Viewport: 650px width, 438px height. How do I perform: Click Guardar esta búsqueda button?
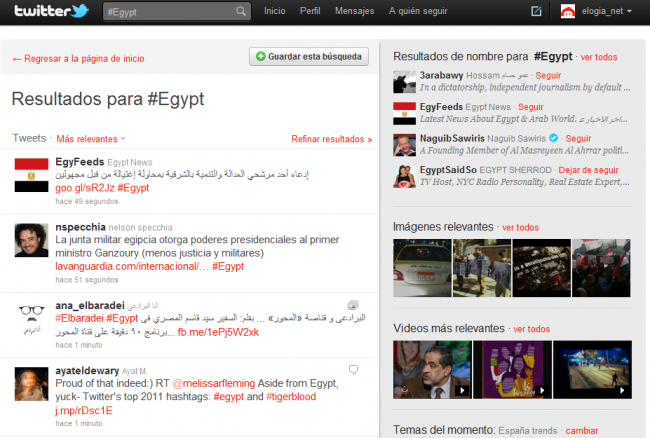(309, 56)
